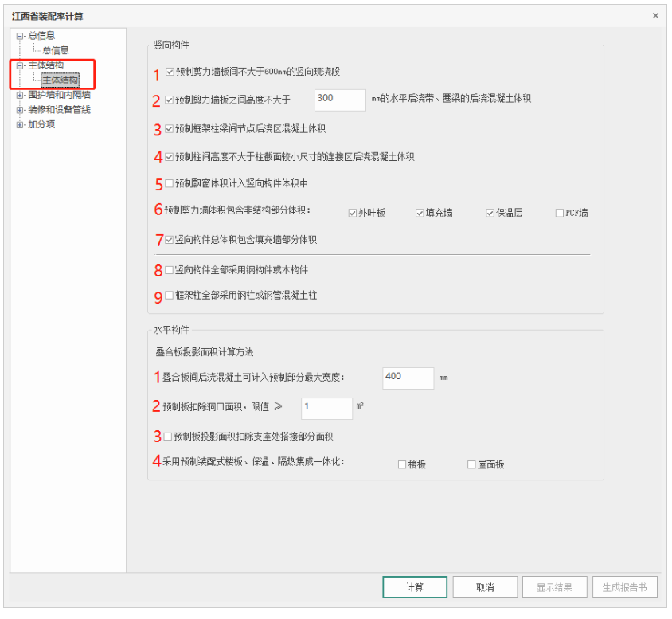The image size is (672, 619).
Task: Click the 400 mm max width field
Action: (408, 379)
